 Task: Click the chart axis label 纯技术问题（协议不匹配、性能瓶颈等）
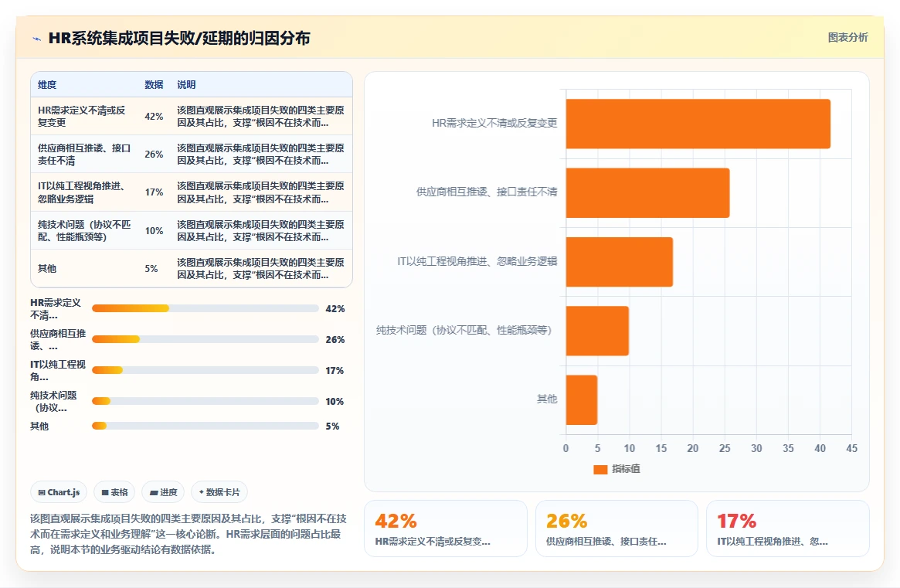(x=464, y=330)
